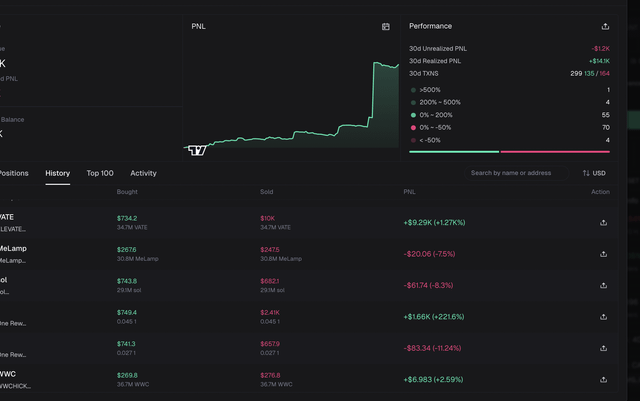Open the Top 100 tab

click(100, 173)
